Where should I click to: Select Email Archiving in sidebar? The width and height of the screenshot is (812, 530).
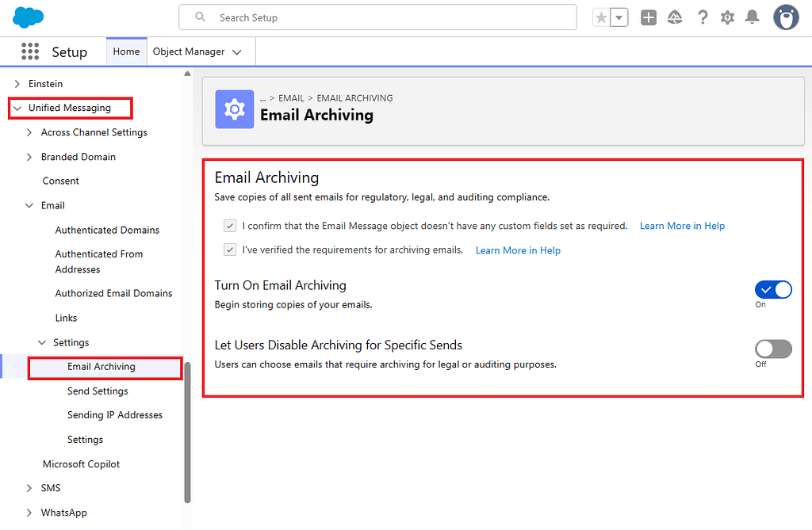(101, 367)
